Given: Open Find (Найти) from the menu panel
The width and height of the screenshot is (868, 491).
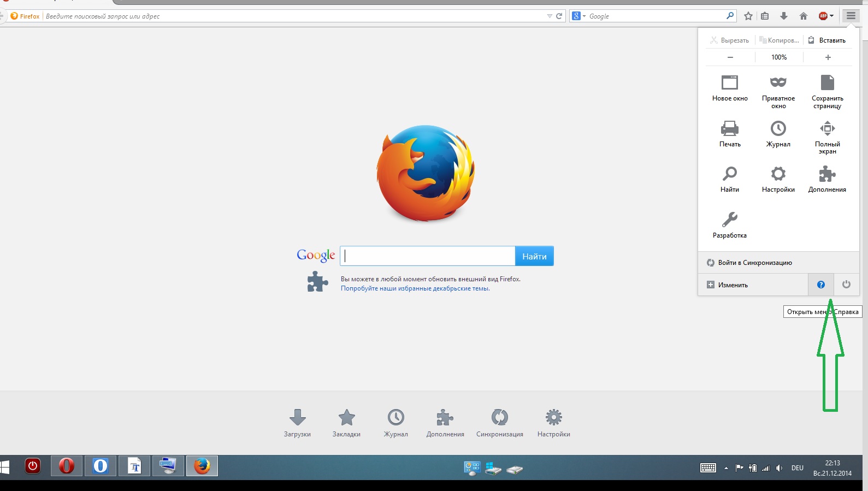Looking at the screenshot, I should tap(730, 179).
